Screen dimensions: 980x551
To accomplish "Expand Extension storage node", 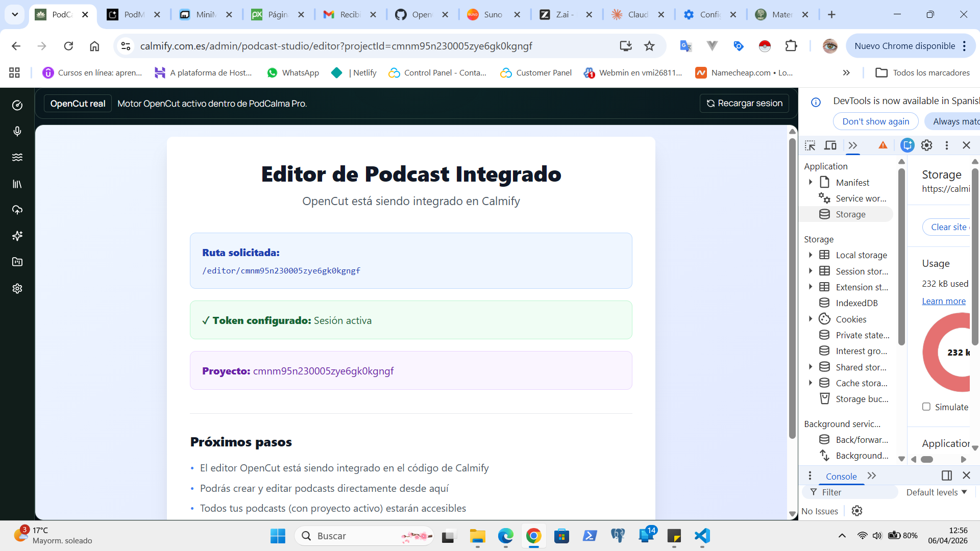I will click(x=811, y=287).
